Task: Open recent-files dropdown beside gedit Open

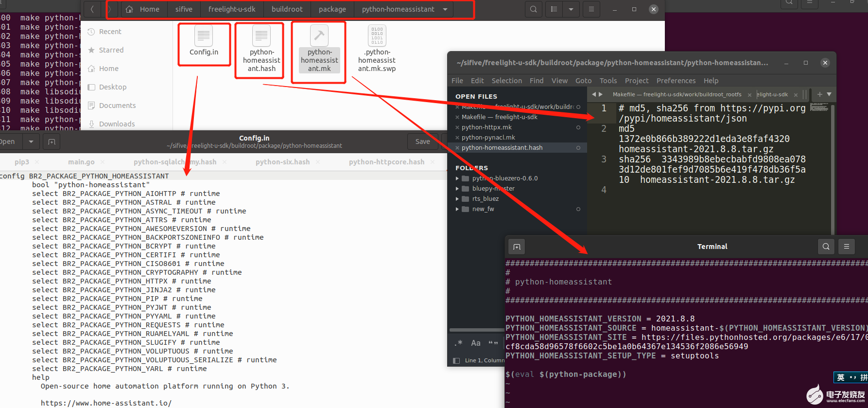Action: coord(31,142)
